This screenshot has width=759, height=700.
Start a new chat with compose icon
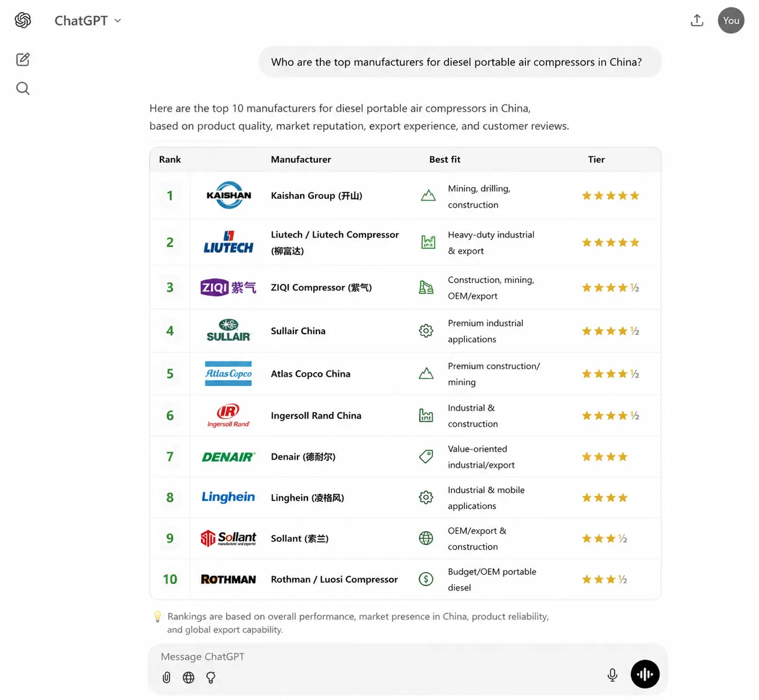tap(23, 59)
